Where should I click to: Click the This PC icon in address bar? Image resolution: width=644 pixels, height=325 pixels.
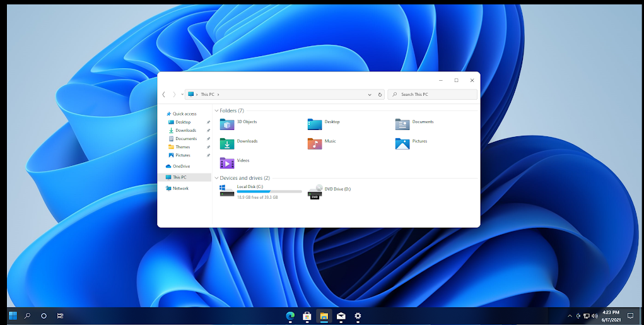(191, 94)
